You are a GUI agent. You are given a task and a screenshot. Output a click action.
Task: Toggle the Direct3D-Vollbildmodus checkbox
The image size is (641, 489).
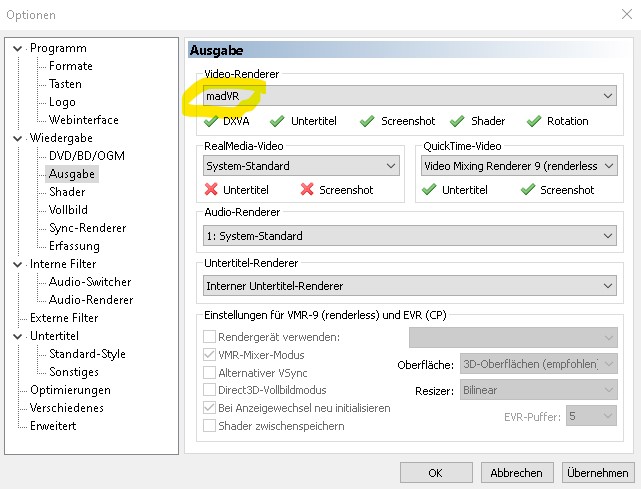tap(209, 390)
